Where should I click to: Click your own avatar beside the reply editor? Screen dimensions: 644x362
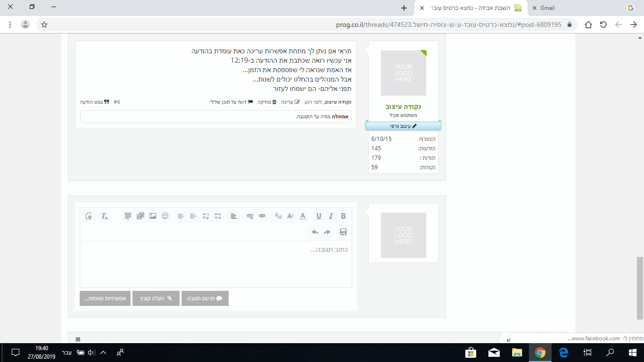coord(404,235)
